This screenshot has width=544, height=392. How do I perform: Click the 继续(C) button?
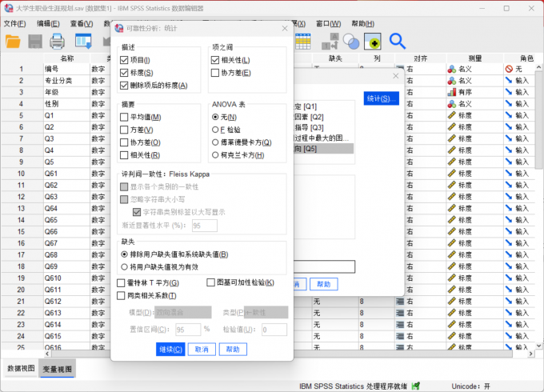click(x=170, y=350)
